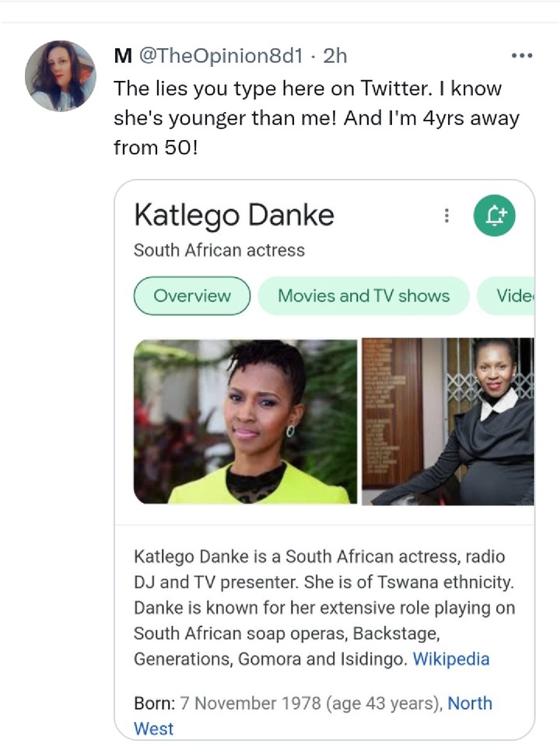Click the green bell notification icon
Viewport: 560px width, 744px height.
(x=495, y=215)
